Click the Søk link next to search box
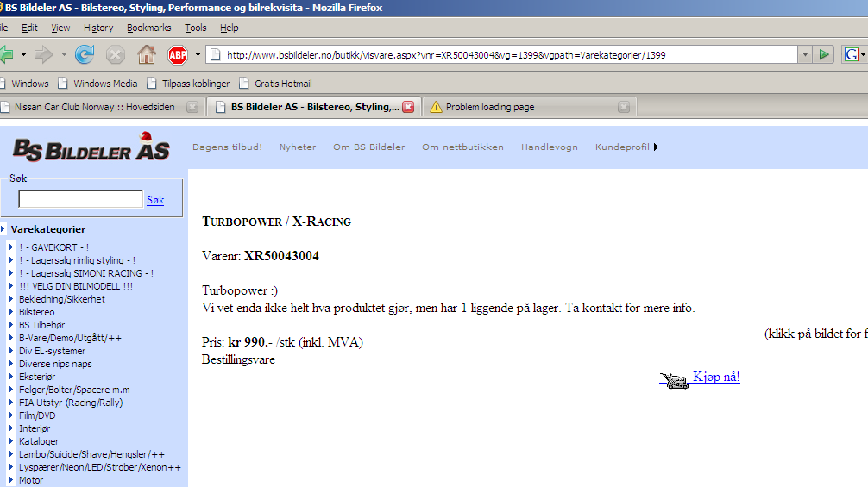Viewport: 868px width, 487px height. tap(155, 200)
